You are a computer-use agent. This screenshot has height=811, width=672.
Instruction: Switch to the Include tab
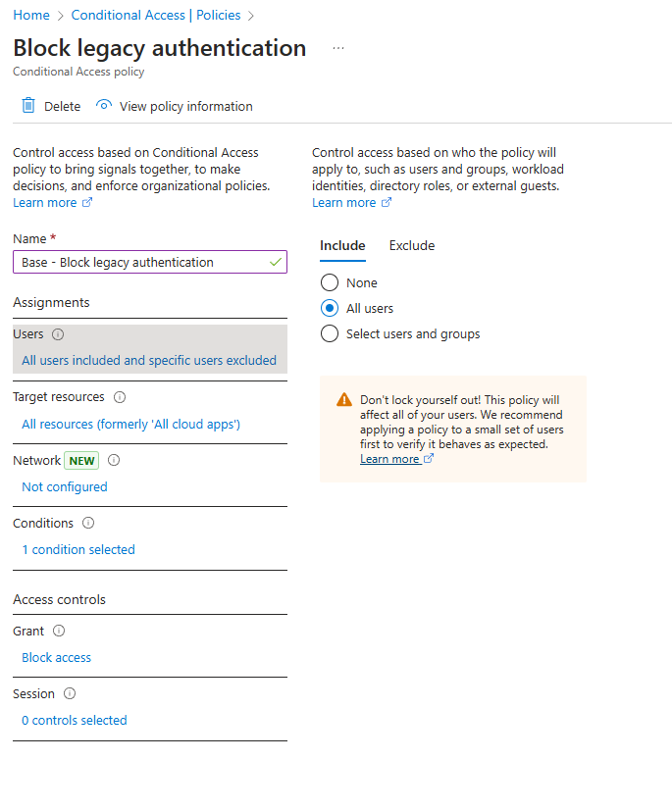tap(342, 246)
